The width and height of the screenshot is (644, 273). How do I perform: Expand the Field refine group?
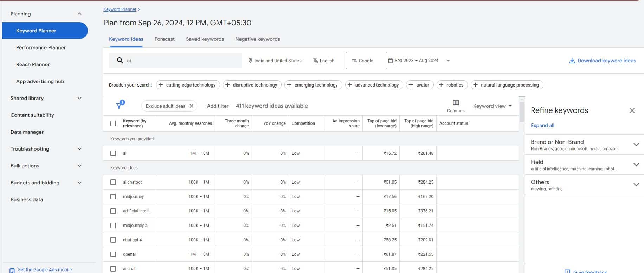pyautogui.click(x=636, y=165)
